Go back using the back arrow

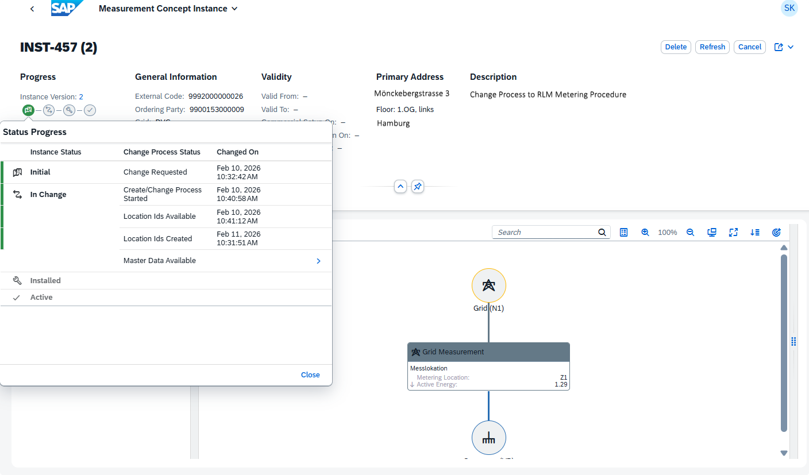coord(32,9)
